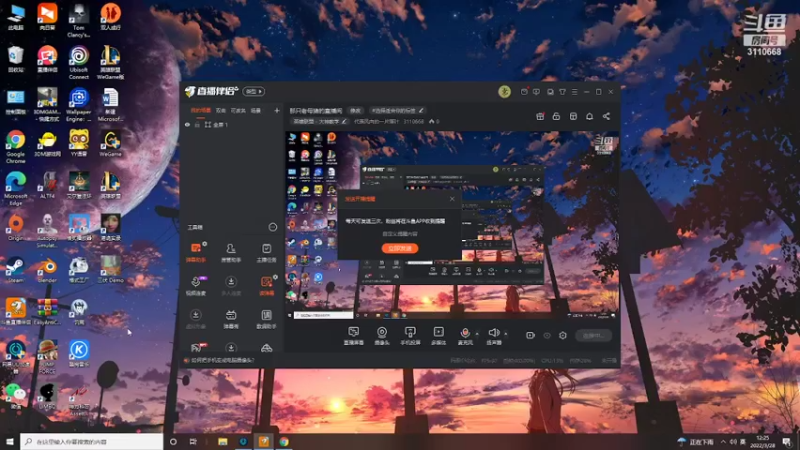Click the orange 立即发送 button
The image size is (800, 450).
400,248
